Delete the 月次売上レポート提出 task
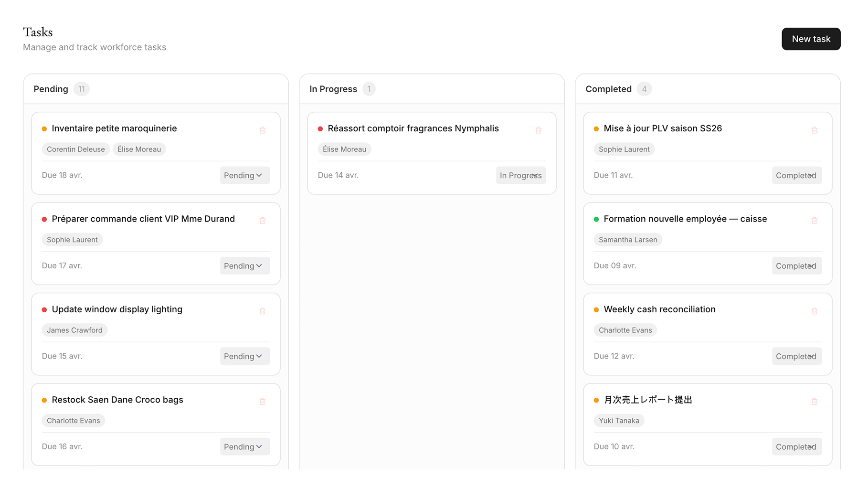 coord(814,401)
